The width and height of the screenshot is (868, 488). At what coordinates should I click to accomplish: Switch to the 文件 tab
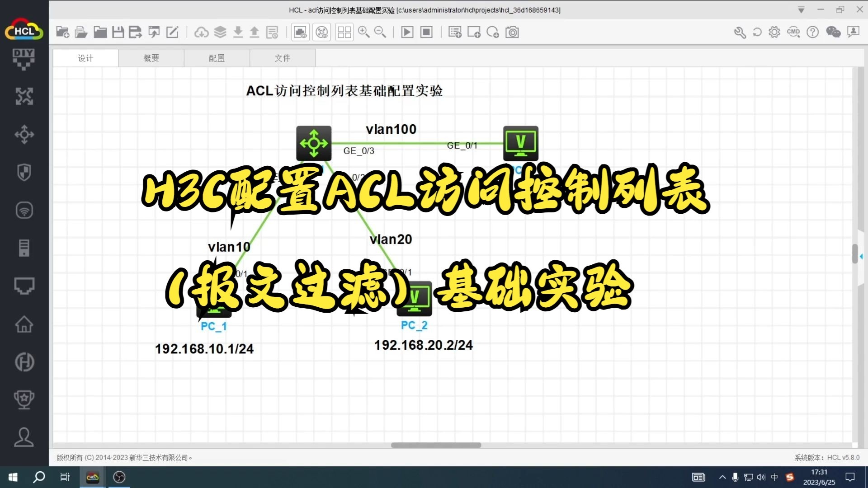click(x=283, y=58)
